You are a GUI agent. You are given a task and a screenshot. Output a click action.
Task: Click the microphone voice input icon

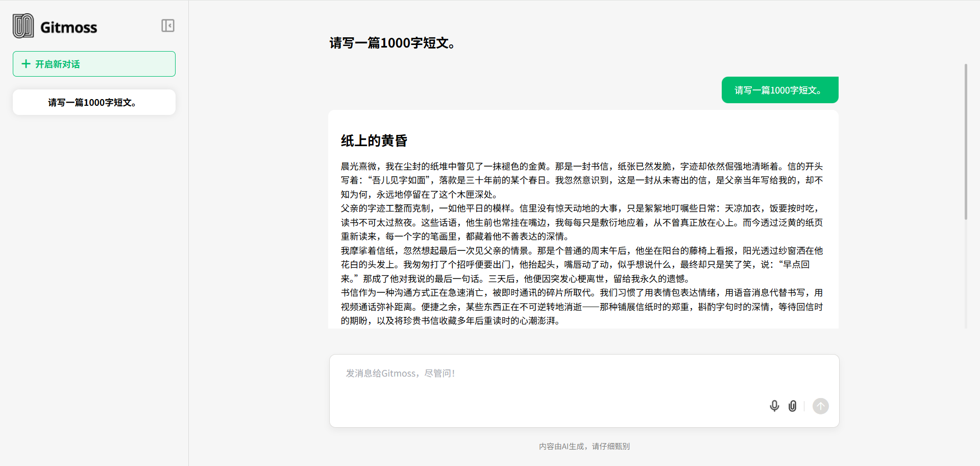coord(774,406)
